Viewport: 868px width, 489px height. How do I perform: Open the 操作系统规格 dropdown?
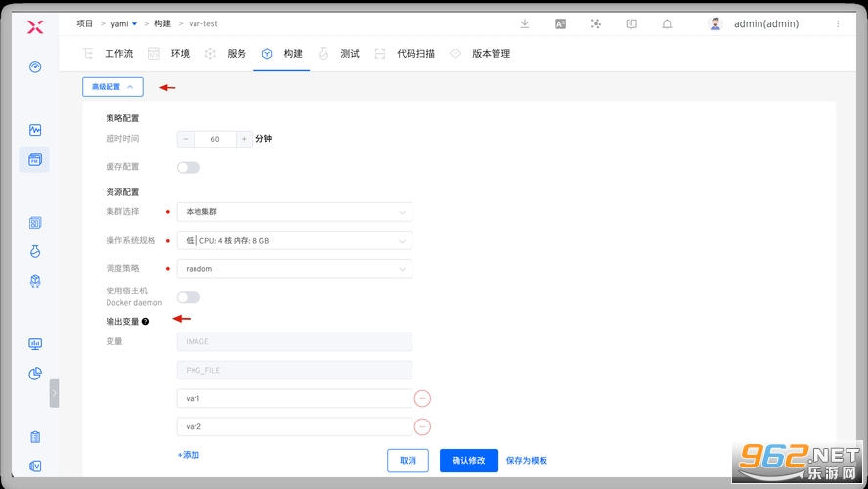294,241
